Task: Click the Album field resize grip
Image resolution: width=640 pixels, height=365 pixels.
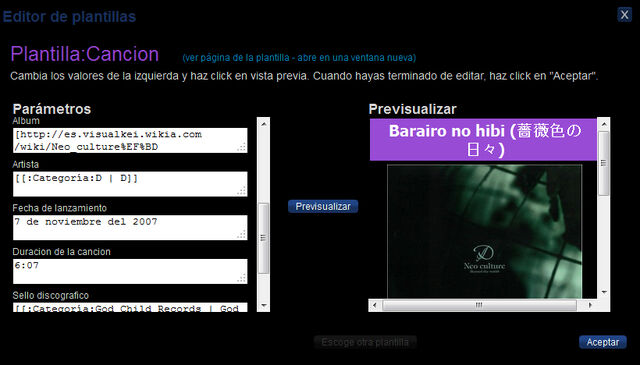Action: point(242,148)
